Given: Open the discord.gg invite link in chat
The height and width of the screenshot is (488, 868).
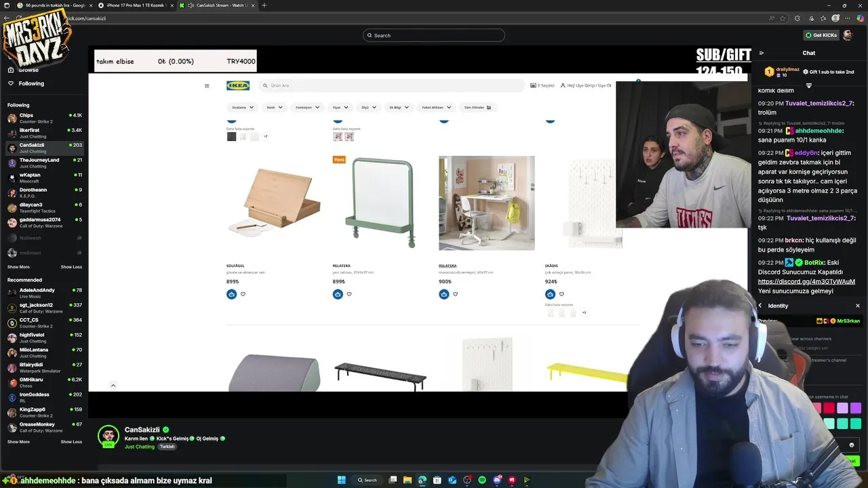Looking at the screenshot, I should tap(806, 281).
